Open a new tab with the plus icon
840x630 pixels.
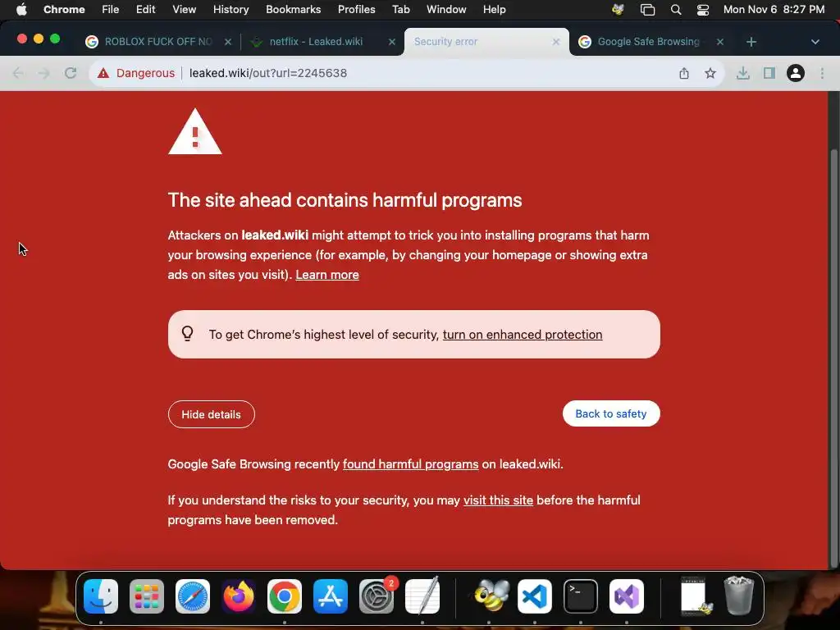[x=751, y=42]
